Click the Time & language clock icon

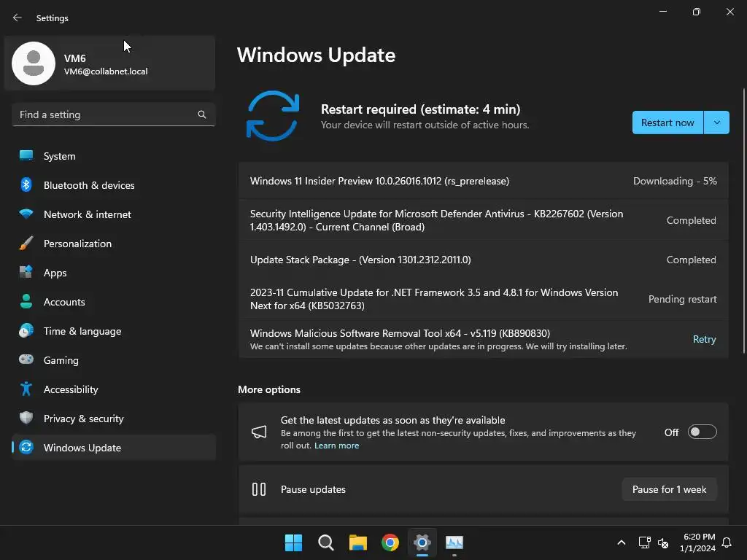[x=26, y=330]
